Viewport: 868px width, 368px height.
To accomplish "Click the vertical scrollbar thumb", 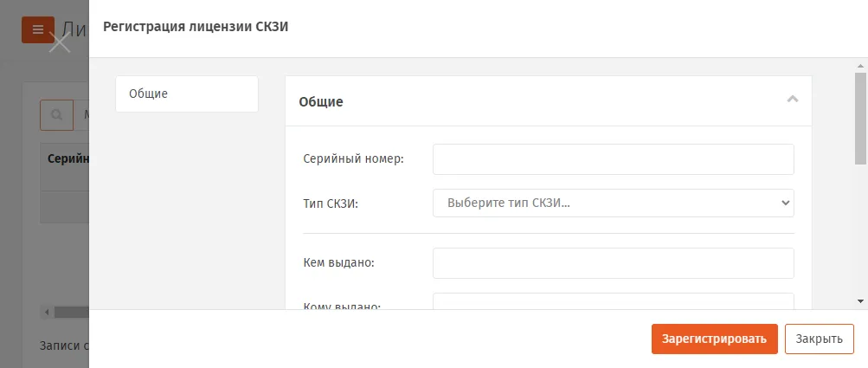I will coord(860,119).
